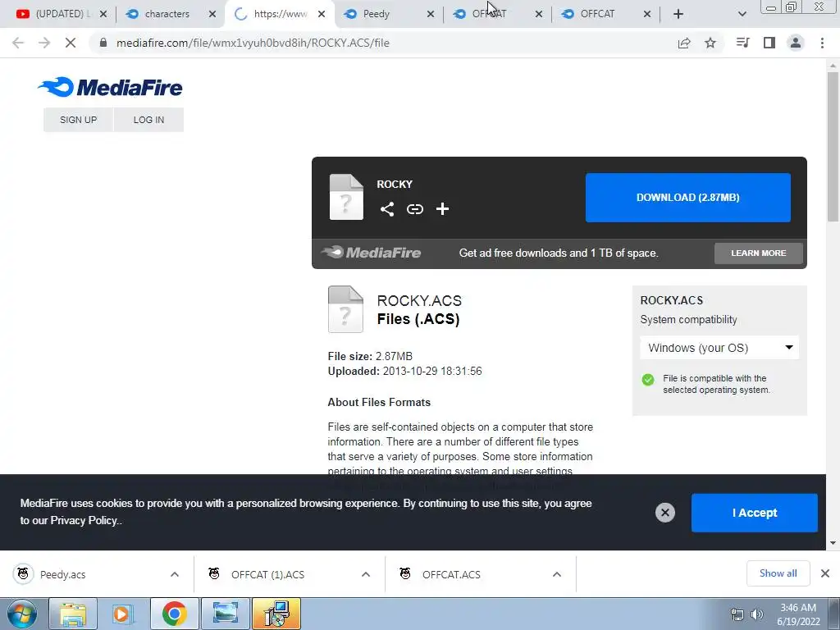Open the Windows (your OS) compatibility dropdown
This screenshot has width=840, height=630.
[719, 348]
